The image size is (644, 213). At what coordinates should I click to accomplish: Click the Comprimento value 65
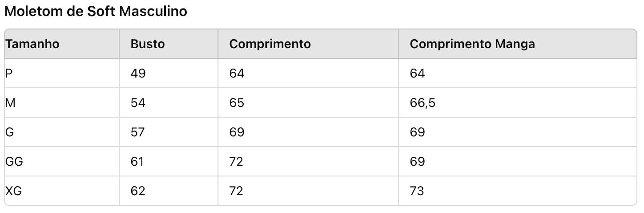(237, 103)
